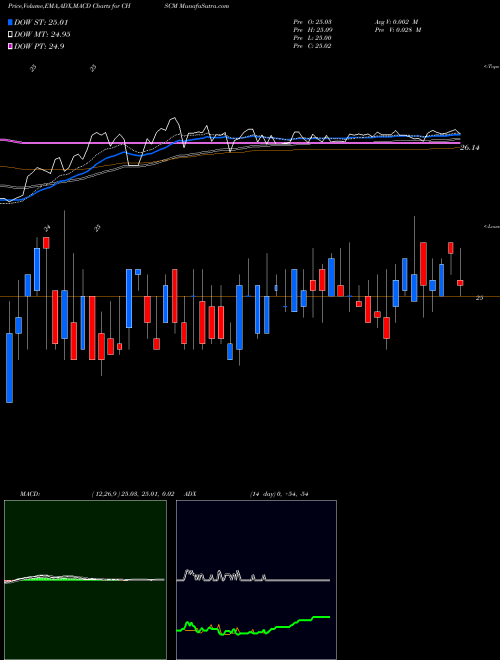Click the magenta DOW PT legend swatch
This screenshot has height=660, width=500.
pos(10,46)
